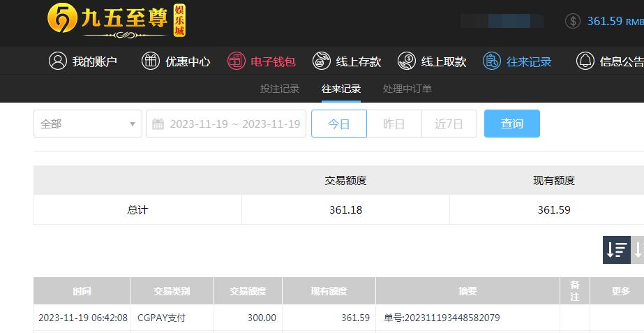
Task: Open the date range picker field
Action: (226, 124)
